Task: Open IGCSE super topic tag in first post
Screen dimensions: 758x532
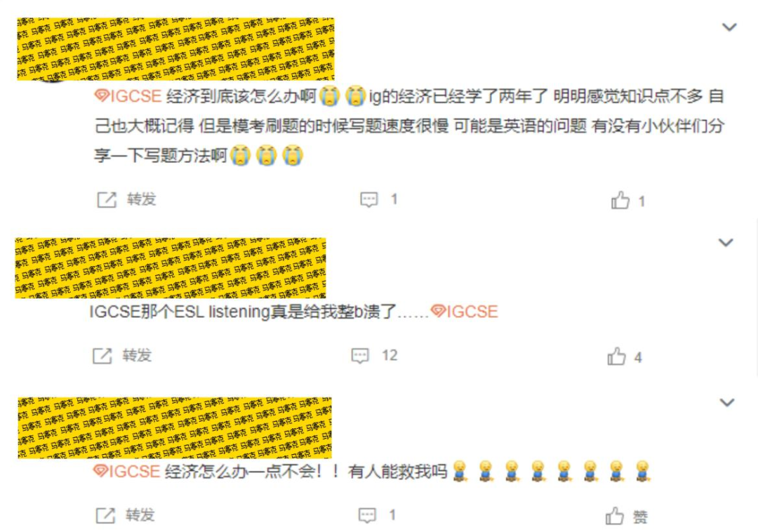Action: (x=128, y=96)
